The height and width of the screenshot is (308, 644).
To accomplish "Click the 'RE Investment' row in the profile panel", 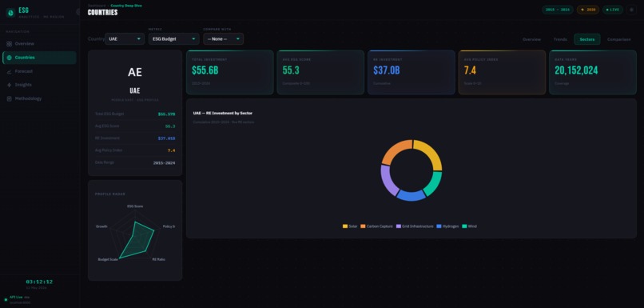I will pos(135,138).
